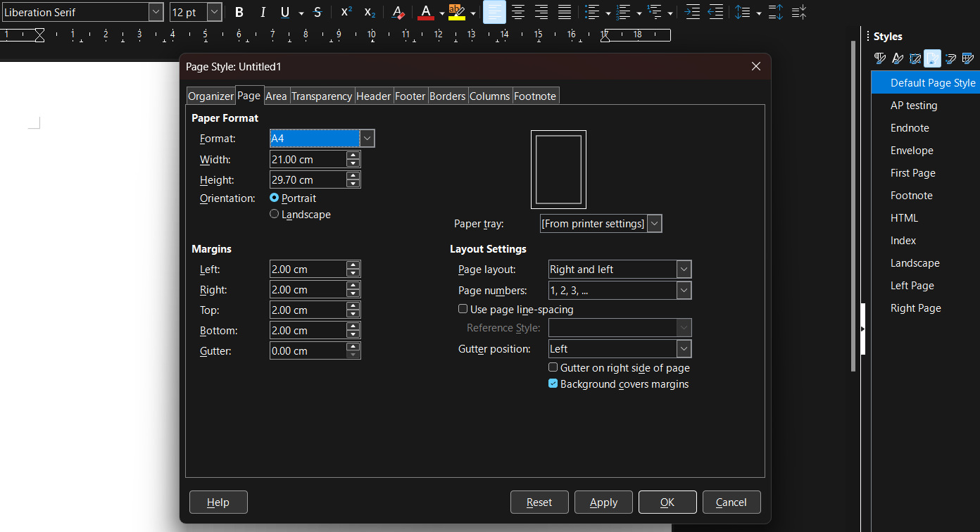Open the font highlight color picker
The image size is (980, 532).
472,12
